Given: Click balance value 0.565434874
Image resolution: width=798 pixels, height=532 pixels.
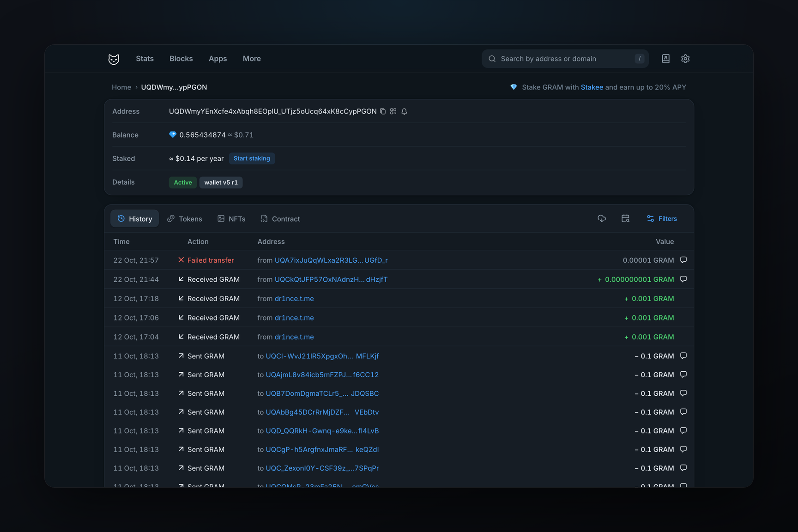Looking at the screenshot, I should click(202, 135).
